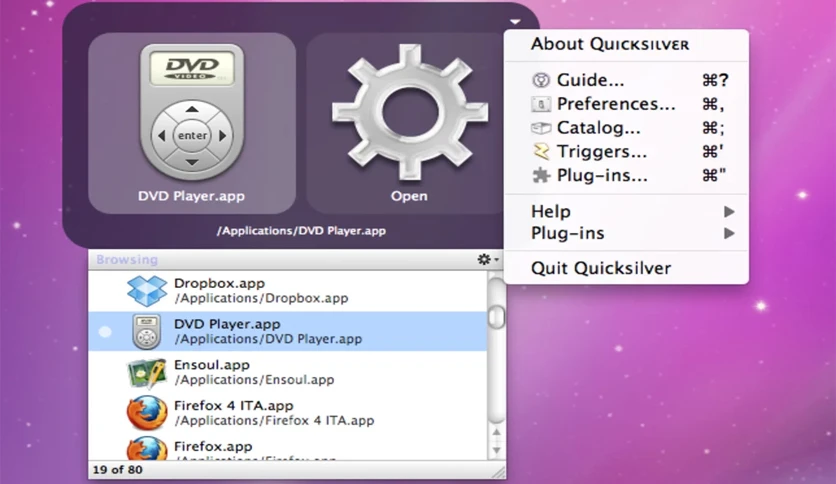
Task: Click the results list scrollbar thumb
Action: (496, 317)
